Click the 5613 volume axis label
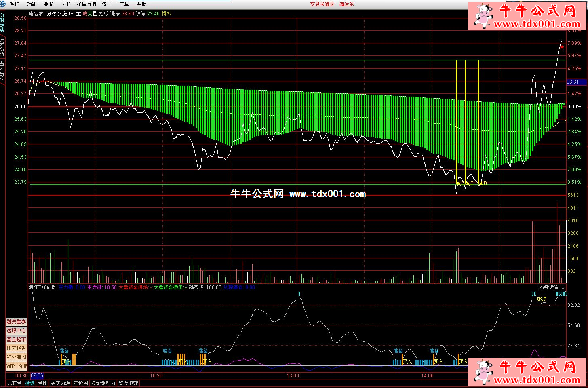 (x=573, y=195)
